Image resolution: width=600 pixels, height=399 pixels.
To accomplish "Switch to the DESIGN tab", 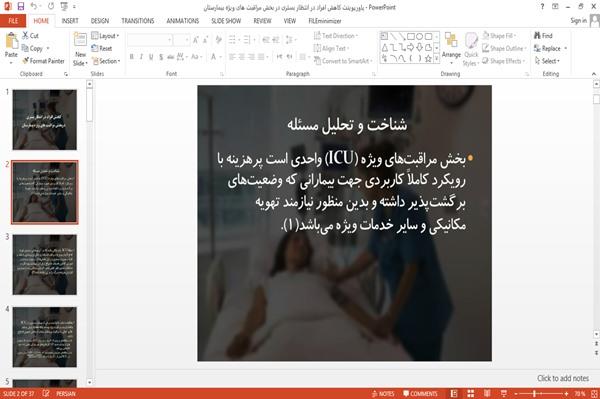I will 100,21.
